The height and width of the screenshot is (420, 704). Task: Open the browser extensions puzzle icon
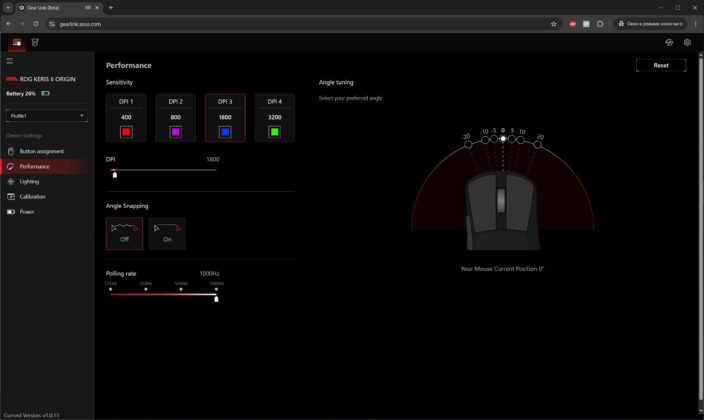(x=600, y=24)
